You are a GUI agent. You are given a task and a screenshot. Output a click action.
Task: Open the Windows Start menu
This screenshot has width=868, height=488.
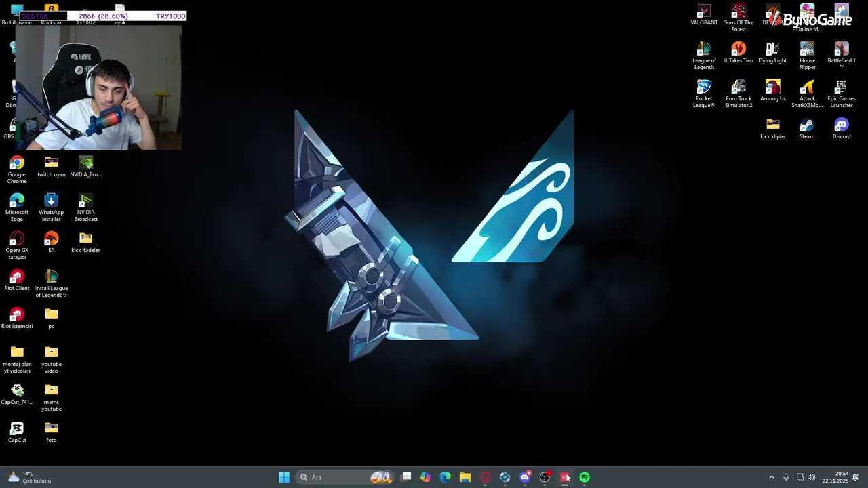[284, 477]
